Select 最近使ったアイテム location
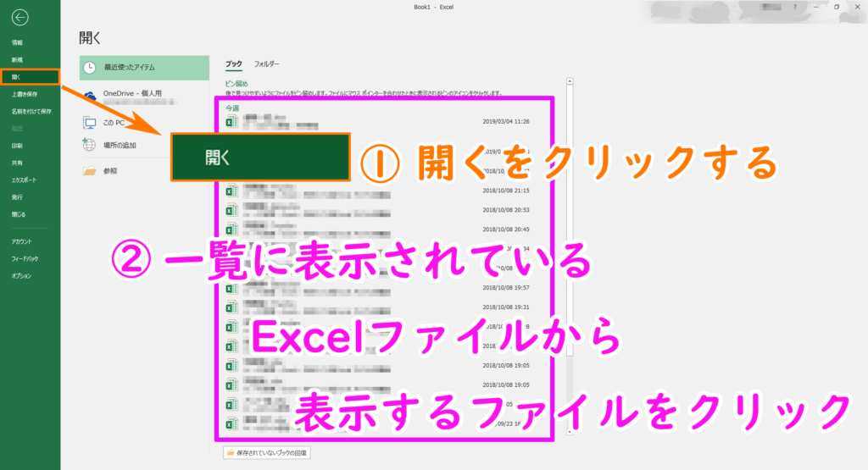This screenshot has width=868, height=470. click(x=144, y=68)
